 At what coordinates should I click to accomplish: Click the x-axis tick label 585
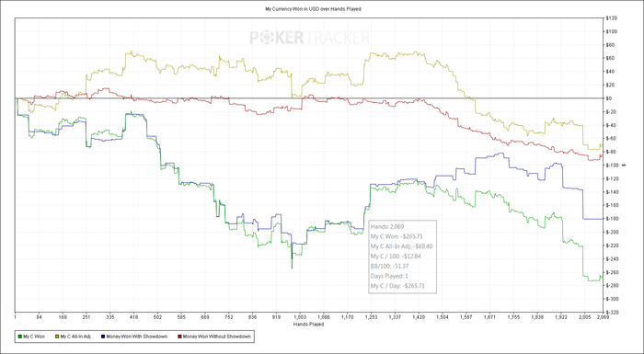[x=181, y=317]
